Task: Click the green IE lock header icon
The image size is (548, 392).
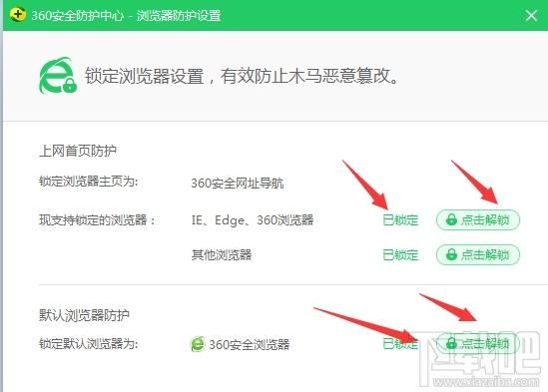Action: tap(58, 76)
